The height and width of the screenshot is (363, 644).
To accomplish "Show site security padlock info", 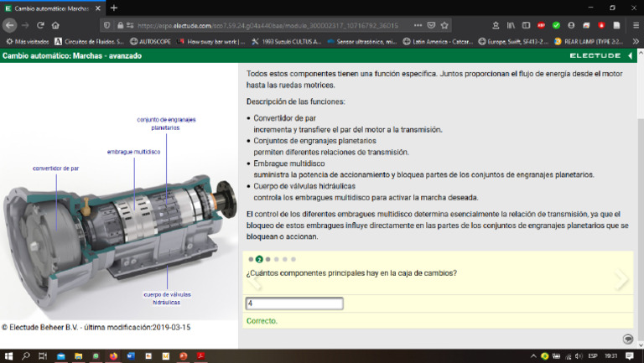I will (x=121, y=25).
